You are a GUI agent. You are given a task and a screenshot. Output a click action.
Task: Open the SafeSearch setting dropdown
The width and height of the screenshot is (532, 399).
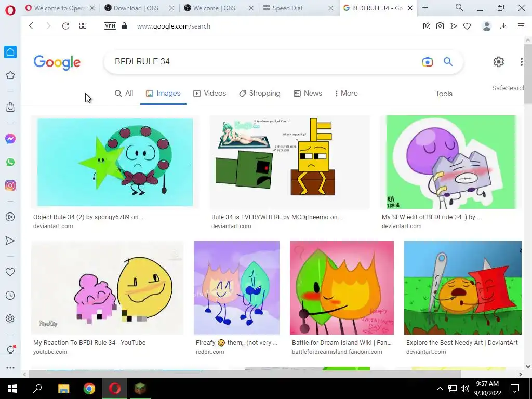508,88
